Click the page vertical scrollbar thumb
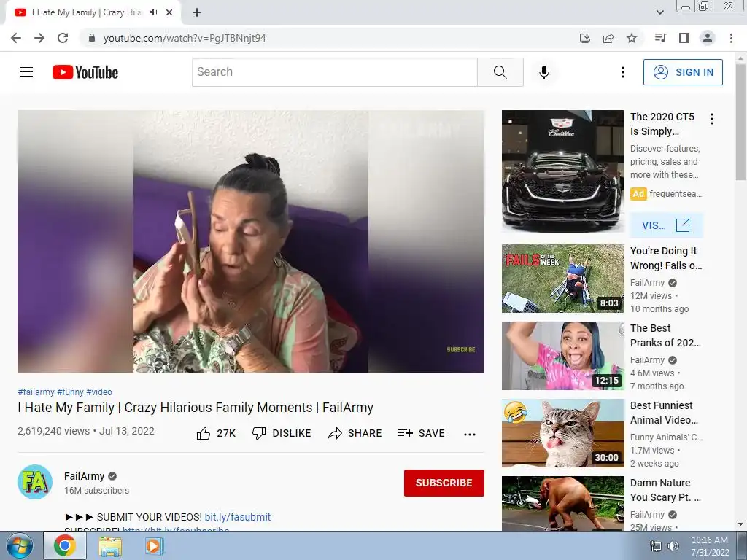Screen dimensions: 747x560 (741, 122)
